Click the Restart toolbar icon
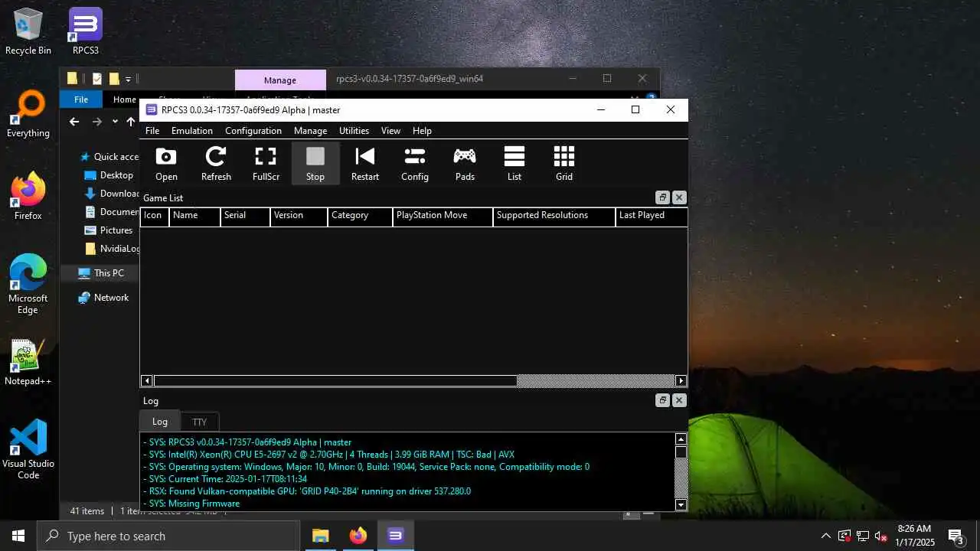This screenshot has height=551, width=980. click(x=365, y=164)
